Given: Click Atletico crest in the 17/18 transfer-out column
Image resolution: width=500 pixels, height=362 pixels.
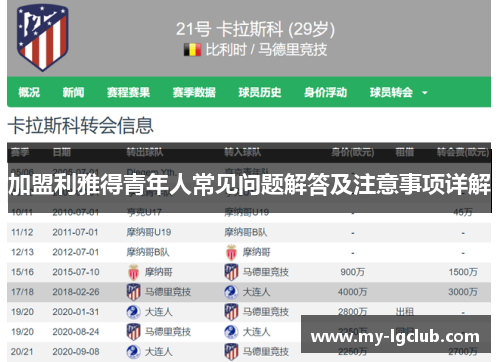Looking at the screenshot, I should pos(134,292).
